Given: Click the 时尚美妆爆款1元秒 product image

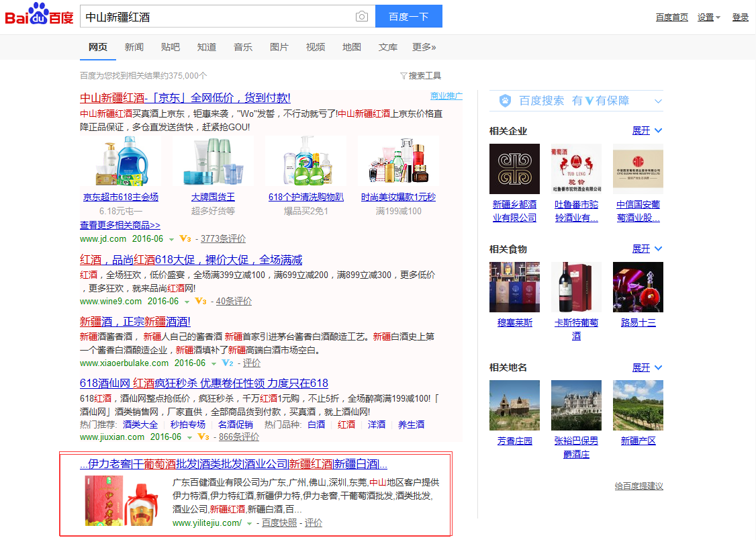Looking at the screenshot, I should (398, 161).
